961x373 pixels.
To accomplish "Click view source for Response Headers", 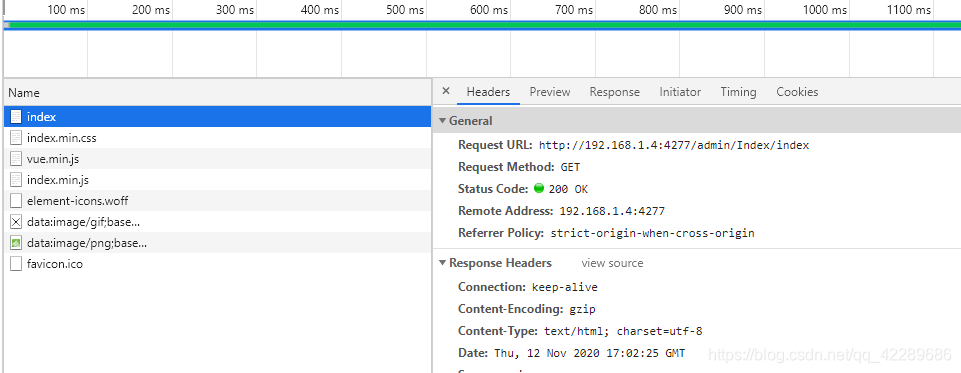I will click(612, 263).
